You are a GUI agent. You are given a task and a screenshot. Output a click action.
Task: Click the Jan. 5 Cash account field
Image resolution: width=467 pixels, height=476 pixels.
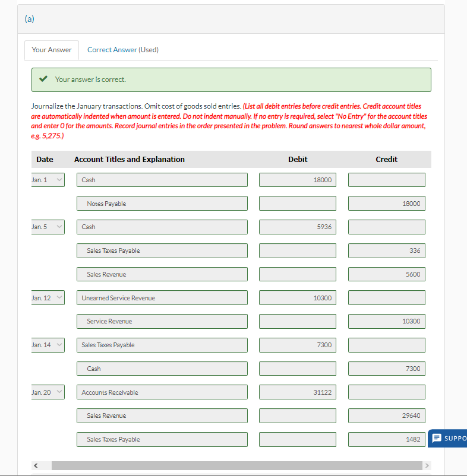tap(162, 227)
